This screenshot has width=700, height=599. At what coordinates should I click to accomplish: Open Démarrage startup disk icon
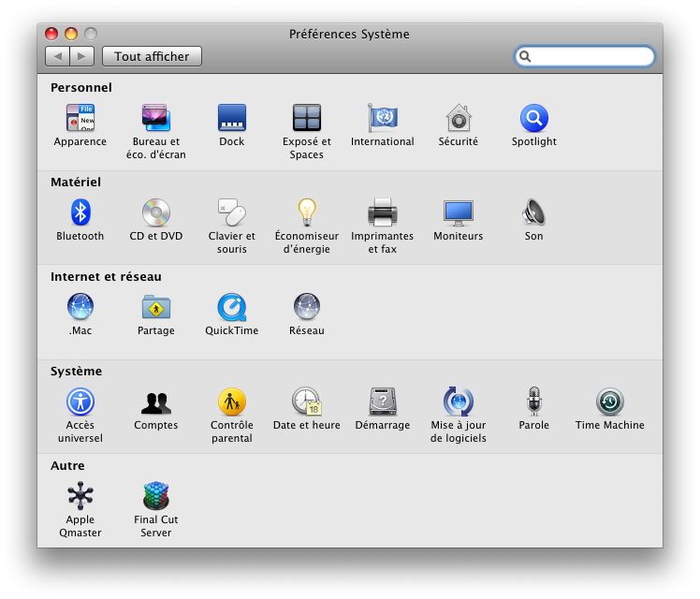[383, 402]
